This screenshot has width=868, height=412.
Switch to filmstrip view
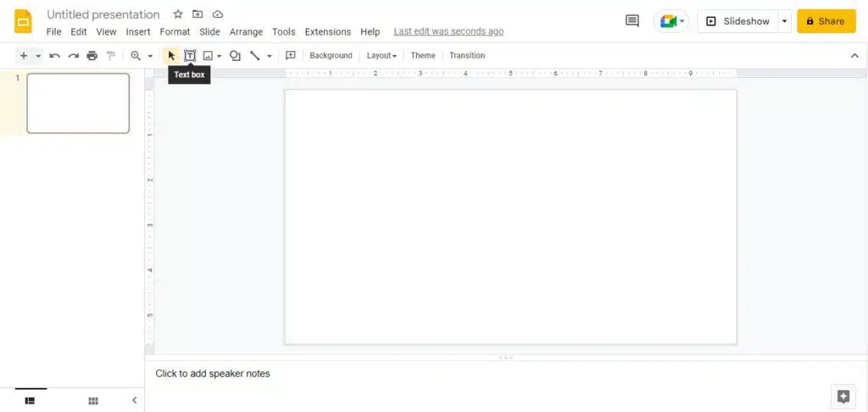pos(30,400)
